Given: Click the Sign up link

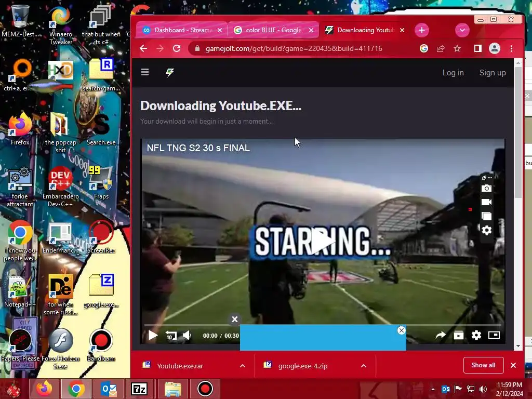Looking at the screenshot, I should pyautogui.click(x=493, y=73).
